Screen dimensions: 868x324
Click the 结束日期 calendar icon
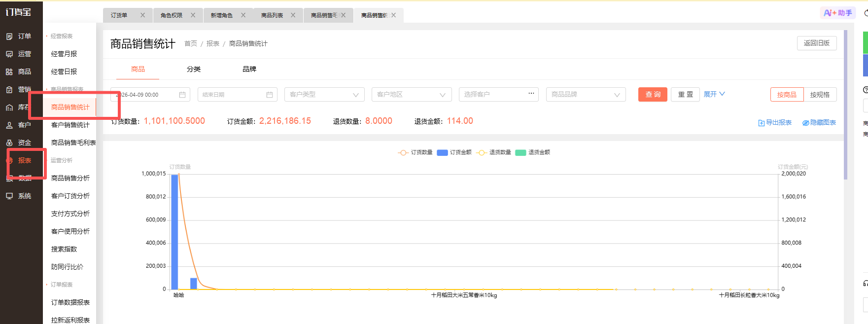(270, 95)
